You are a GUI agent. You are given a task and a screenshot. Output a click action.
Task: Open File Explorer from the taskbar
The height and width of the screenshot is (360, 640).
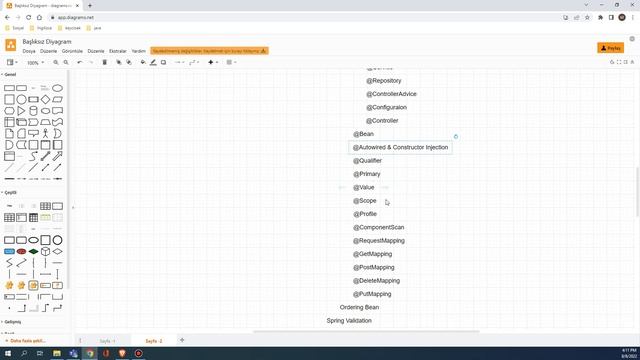point(57,353)
